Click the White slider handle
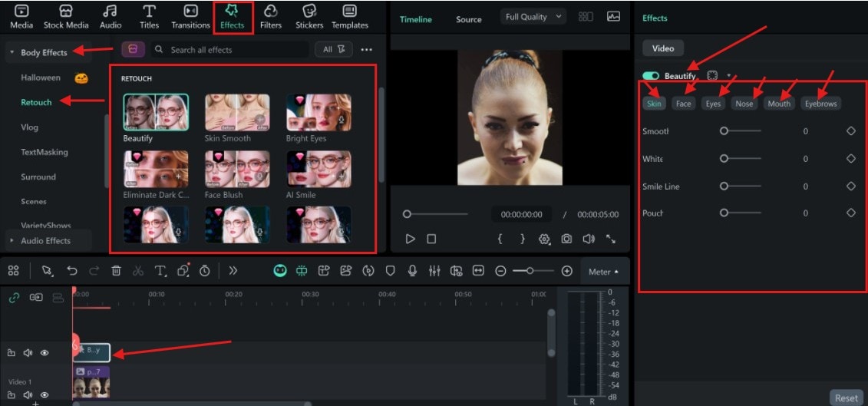 (x=724, y=159)
